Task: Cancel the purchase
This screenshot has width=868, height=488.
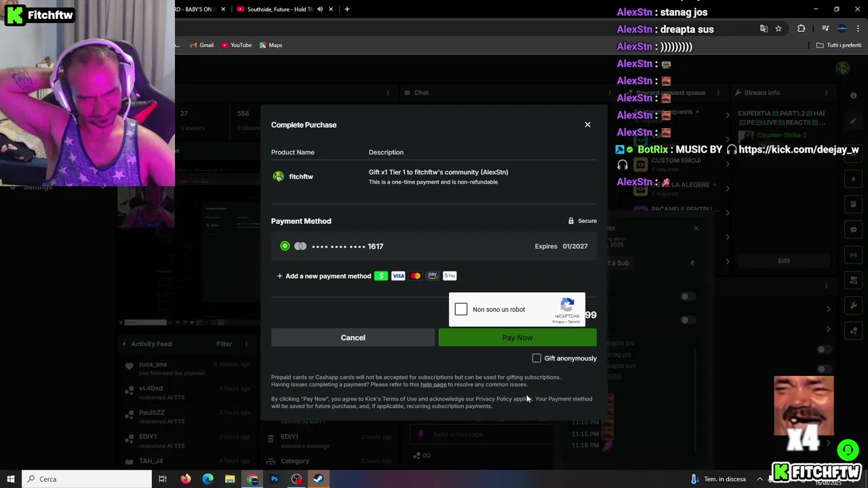Action: 353,338
